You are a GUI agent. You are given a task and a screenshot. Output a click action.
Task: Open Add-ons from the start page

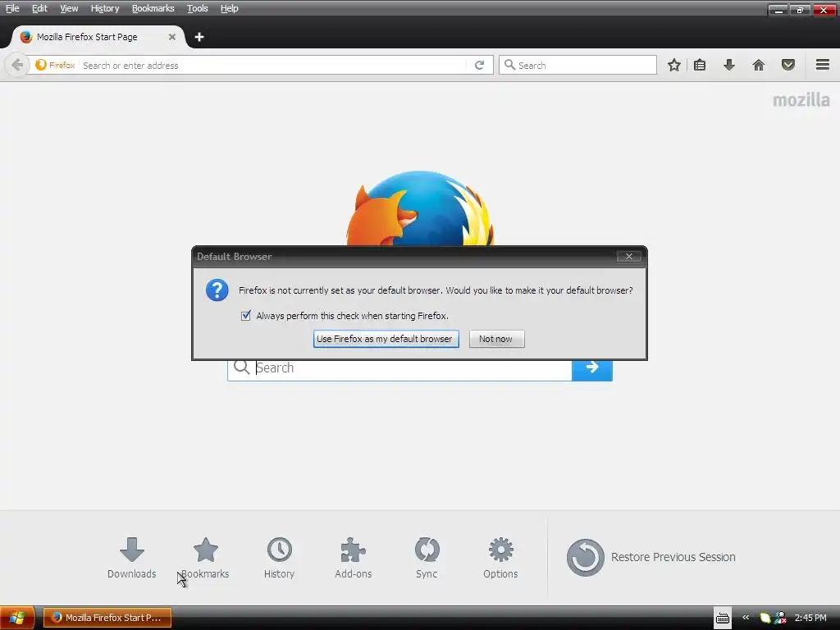353,557
